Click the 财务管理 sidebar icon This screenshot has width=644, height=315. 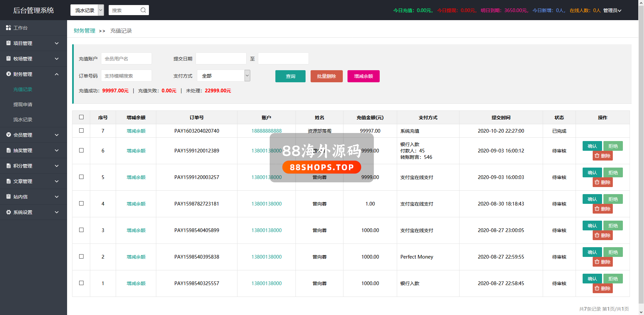point(8,74)
